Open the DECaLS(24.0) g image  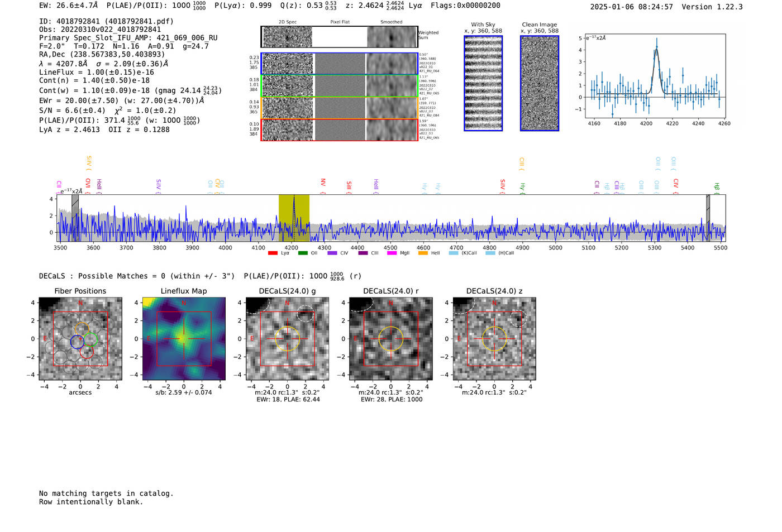288,339
